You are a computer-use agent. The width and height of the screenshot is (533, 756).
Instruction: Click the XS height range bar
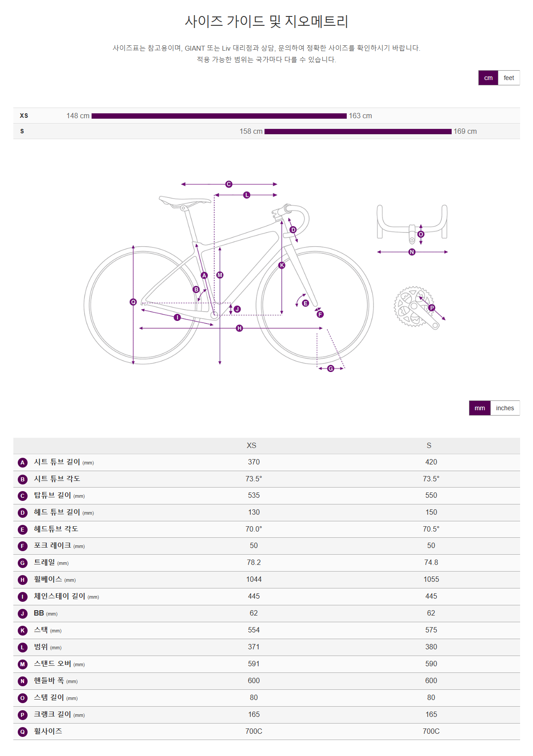(x=219, y=116)
